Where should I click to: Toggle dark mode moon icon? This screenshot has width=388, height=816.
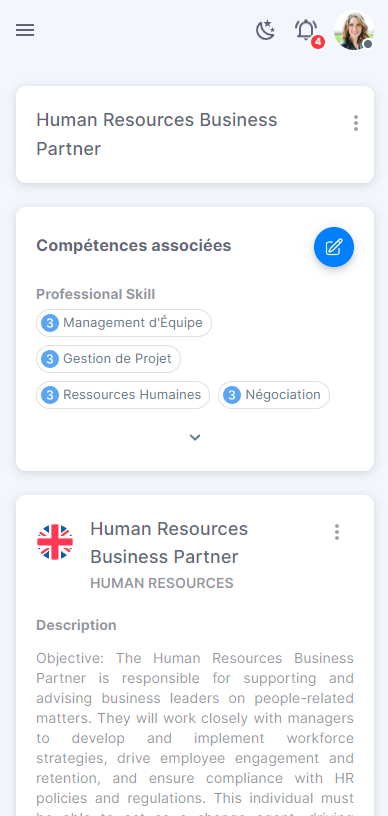coord(265,30)
